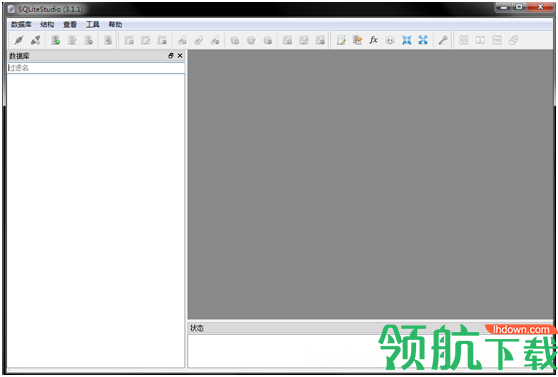Click the Remove database toolbar icon
Viewport: 558px width, 377px height.
point(89,40)
